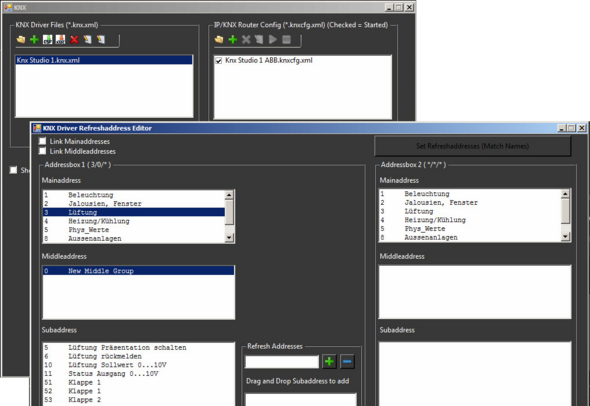Screen dimensions: 590x406
Task: Click down arrow of Addressbox 2 Mainaddress scrollbar
Action: point(565,237)
